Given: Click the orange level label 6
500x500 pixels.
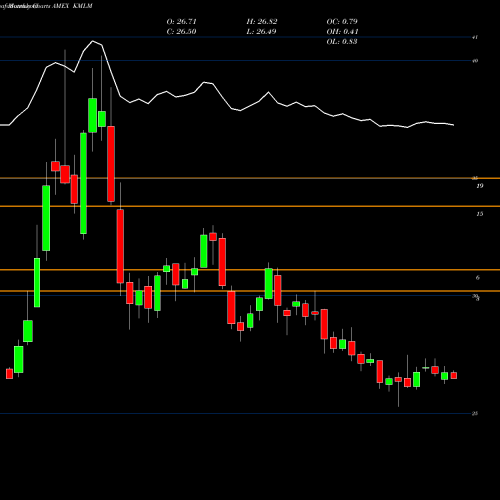Looking at the screenshot, I should tap(478, 278).
